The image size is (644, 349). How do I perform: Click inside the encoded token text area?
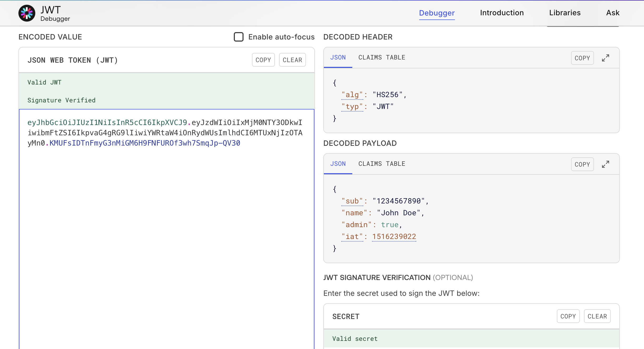pyautogui.click(x=167, y=229)
